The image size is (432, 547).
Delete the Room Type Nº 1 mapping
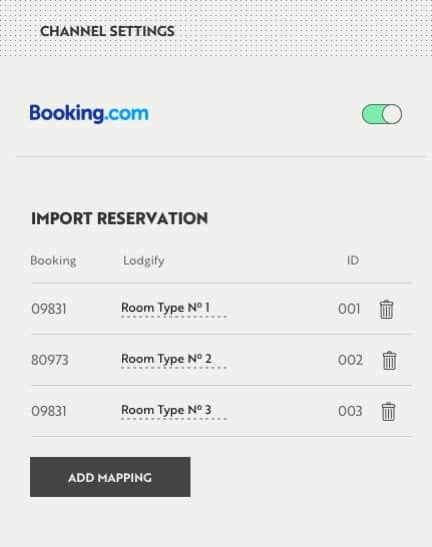[x=386, y=309]
